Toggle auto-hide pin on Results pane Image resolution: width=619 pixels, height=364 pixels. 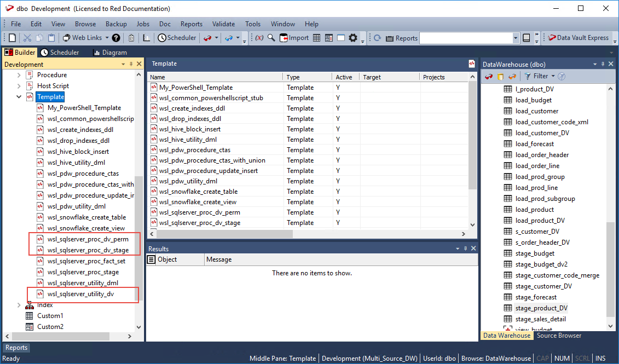[466, 249]
